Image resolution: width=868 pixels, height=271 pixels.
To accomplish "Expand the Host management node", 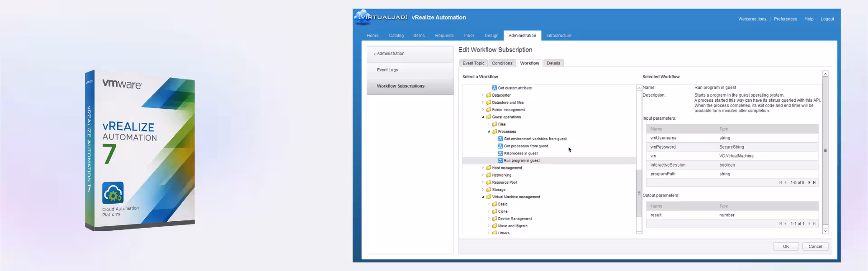I will tap(482, 168).
